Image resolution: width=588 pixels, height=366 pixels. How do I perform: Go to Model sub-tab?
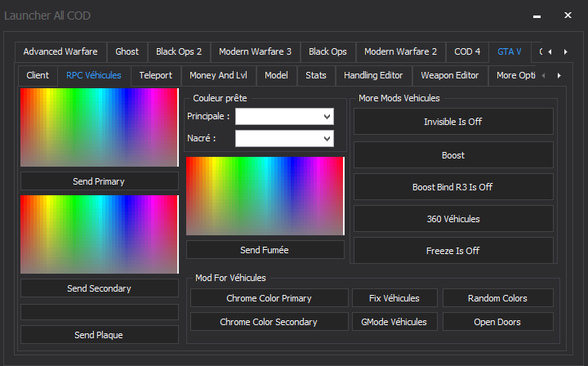(276, 75)
